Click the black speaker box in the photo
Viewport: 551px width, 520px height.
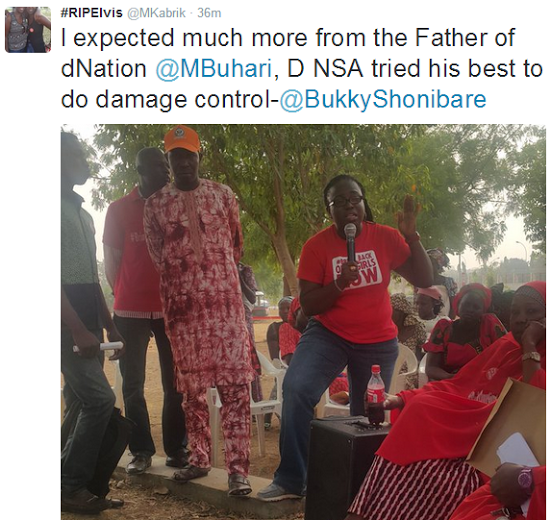[x=346, y=468]
